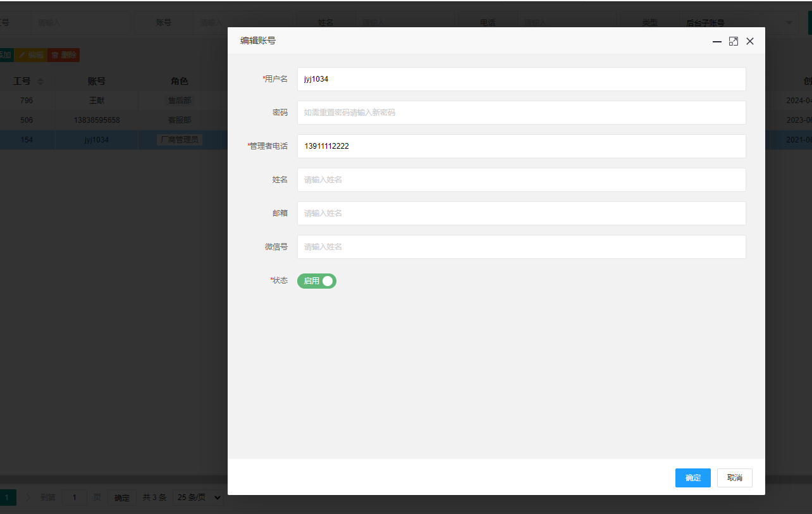Focus the 密码 reset password field

coord(521,113)
